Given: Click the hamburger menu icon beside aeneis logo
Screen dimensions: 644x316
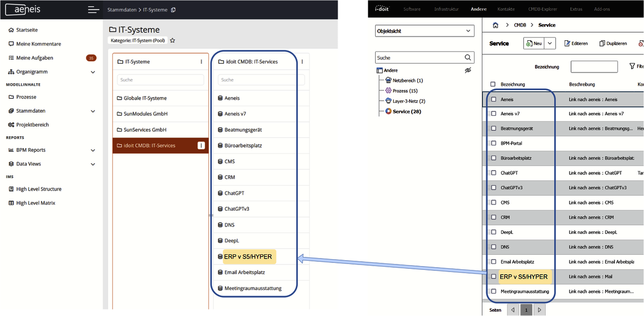Looking at the screenshot, I should coord(93,10).
